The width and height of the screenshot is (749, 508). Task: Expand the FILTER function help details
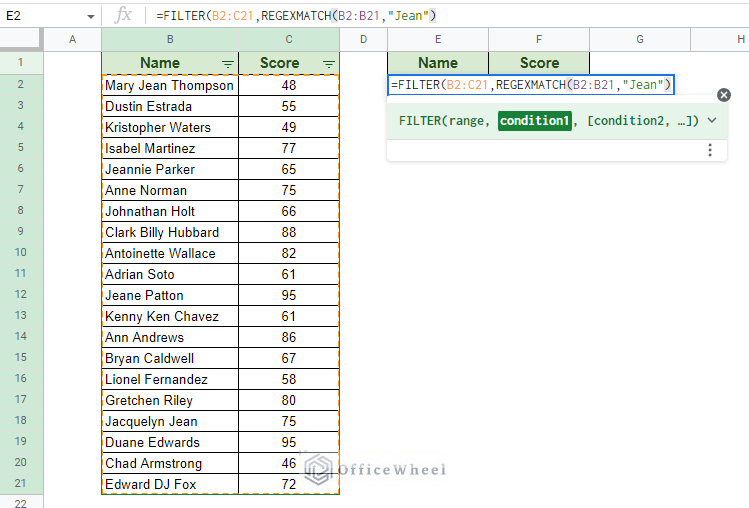[712, 120]
